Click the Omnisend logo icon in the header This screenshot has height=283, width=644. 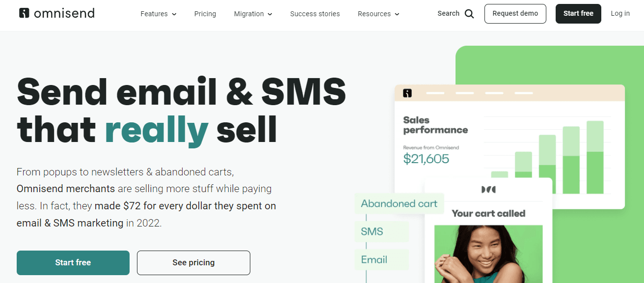coord(23,13)
